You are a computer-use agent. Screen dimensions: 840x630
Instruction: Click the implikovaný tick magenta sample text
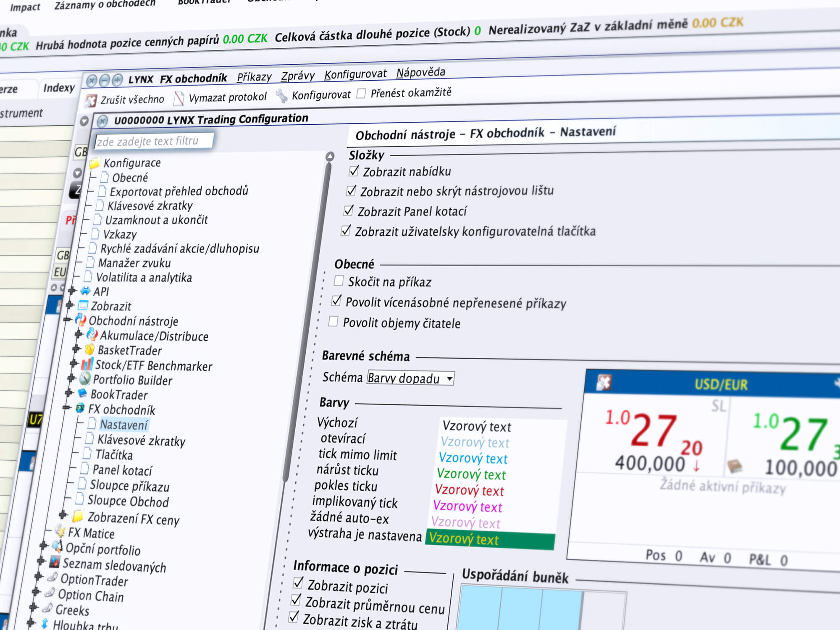coord(467,507)
